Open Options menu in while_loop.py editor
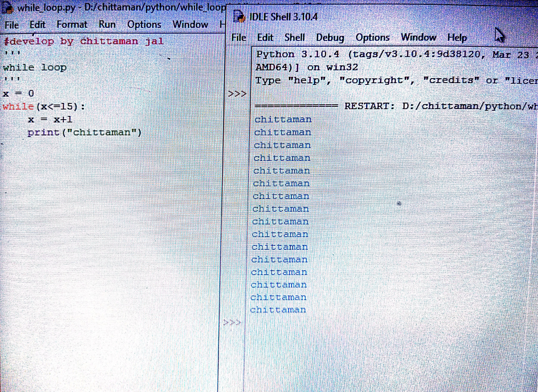This screenshot has width=538, height=392. tap(144, 25)
